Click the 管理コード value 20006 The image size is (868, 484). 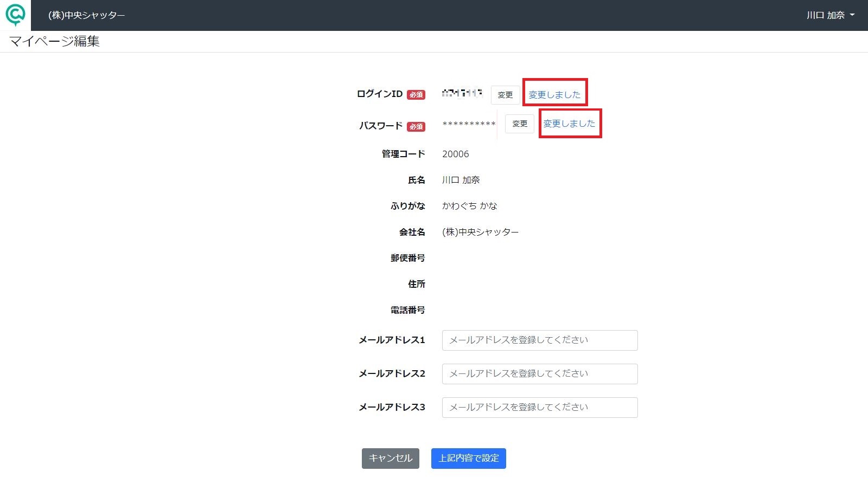(x=456, y=154)
